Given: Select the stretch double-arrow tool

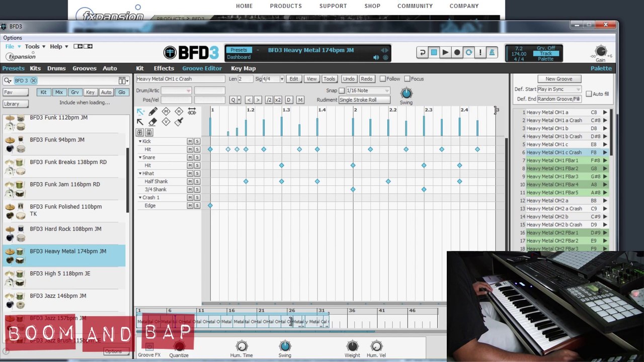Looking at the screenshot, I should (x=192, y=112).
